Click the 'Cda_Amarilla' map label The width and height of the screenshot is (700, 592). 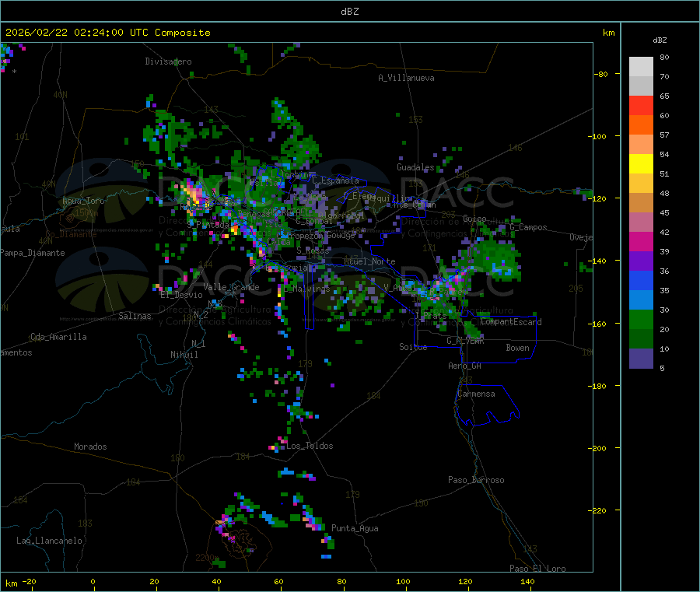[58, 337]
